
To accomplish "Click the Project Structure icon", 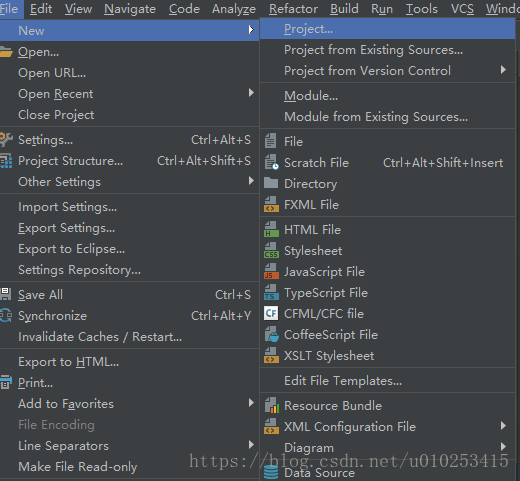I will [6, 161].
